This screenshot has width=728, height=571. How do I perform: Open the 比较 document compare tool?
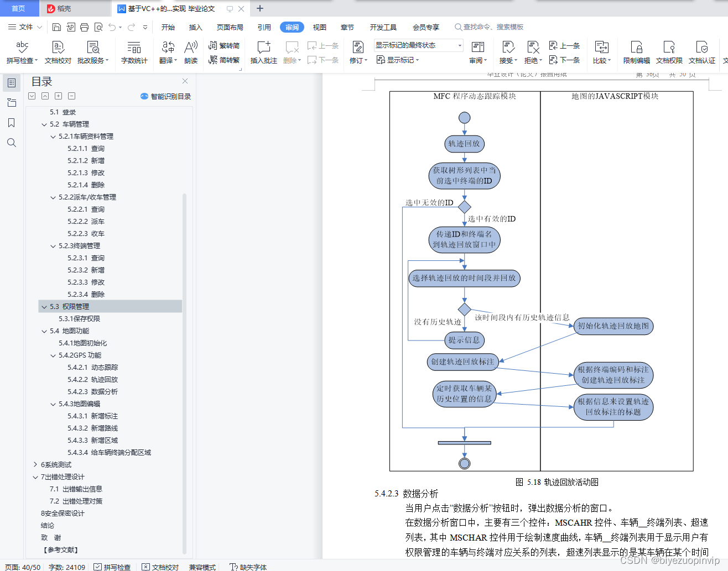[x=601, y=52]
